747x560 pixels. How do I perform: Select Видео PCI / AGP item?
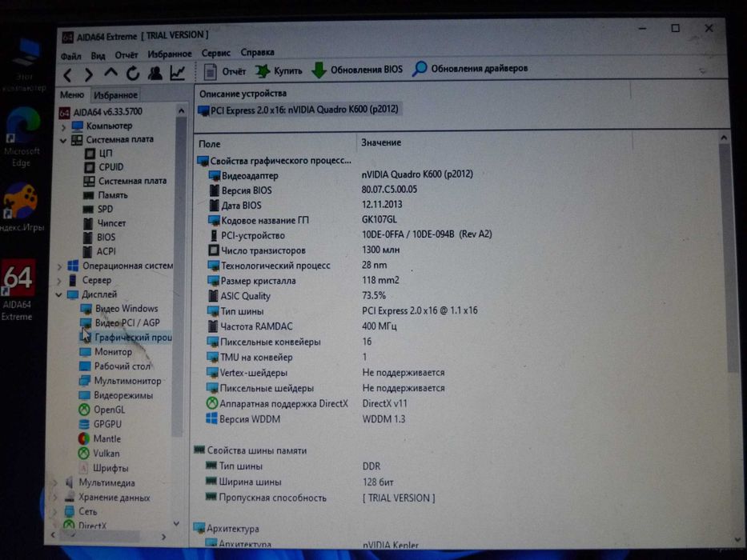tap(120, 323)
